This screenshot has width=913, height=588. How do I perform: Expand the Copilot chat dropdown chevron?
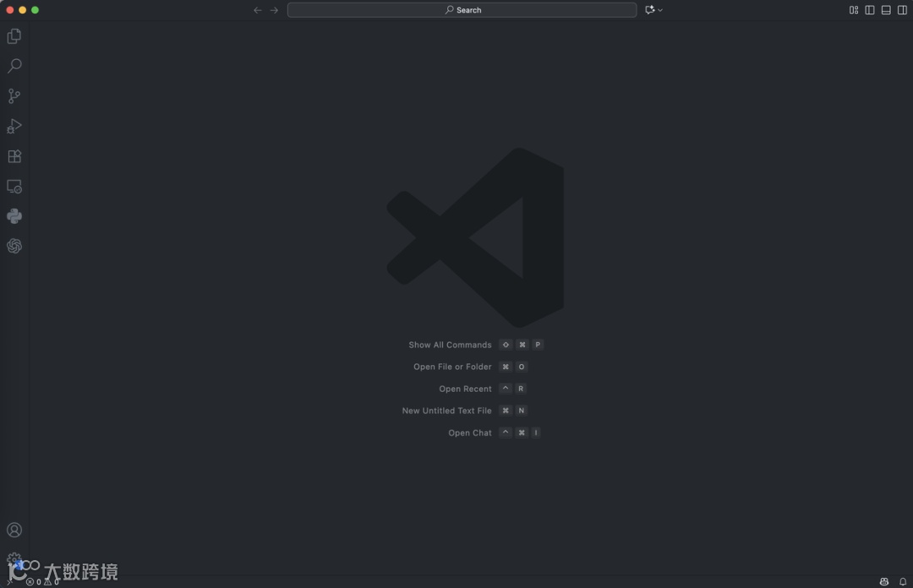[x=660, y=10]
